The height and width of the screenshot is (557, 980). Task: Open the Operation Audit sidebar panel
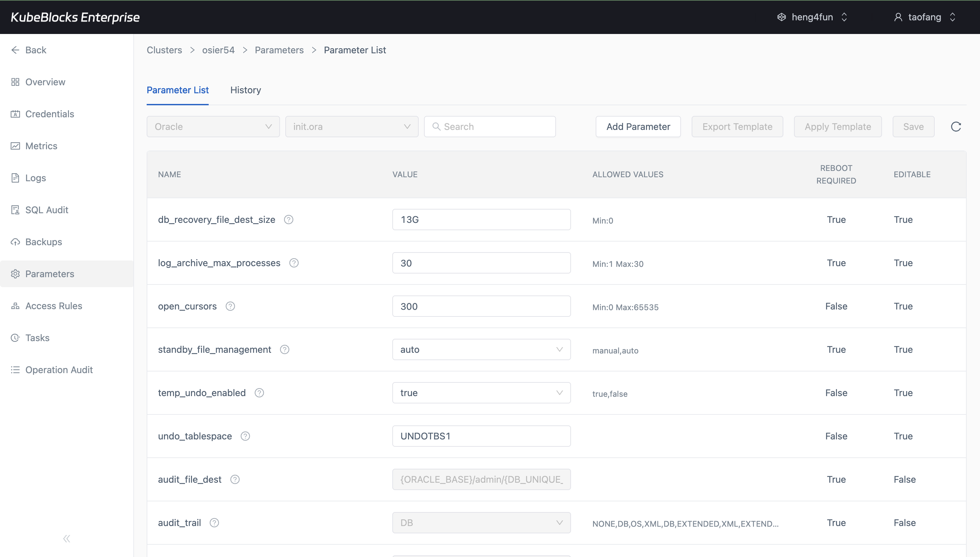(59, 369)
